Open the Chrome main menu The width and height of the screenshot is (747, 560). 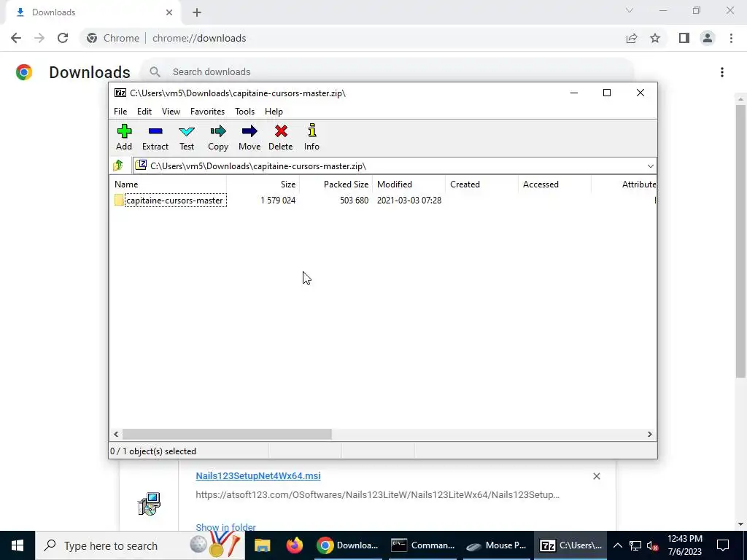pyautogui.click(x=731, y=38)
